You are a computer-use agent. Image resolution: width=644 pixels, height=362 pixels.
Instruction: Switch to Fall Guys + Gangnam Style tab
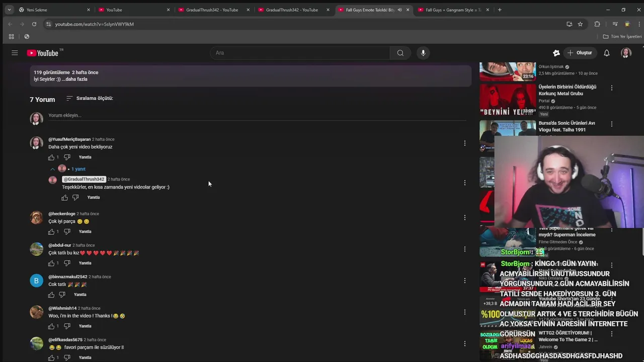pos(453,10)
